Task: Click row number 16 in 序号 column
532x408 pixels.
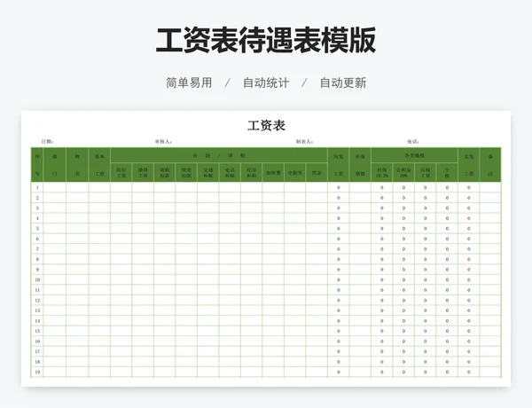Action: 37,341
